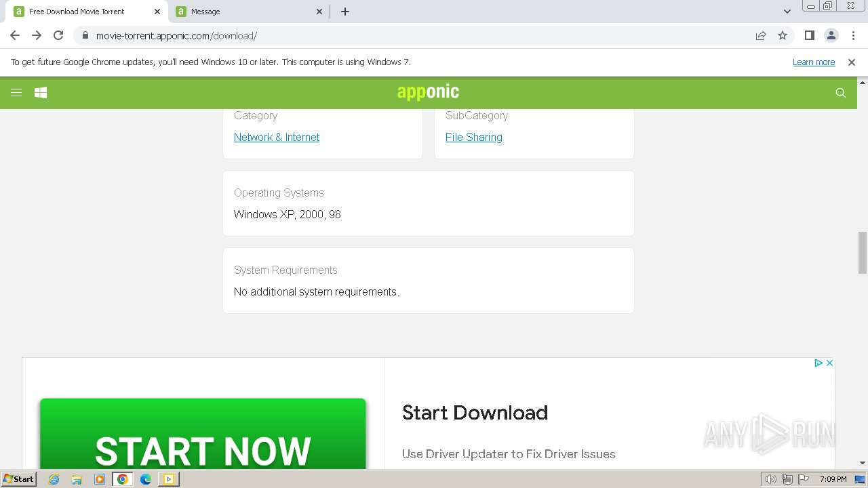Open the Chrome three-dot menu
The height and width of the screenshot is (488, 868).
tap(853, 36)
